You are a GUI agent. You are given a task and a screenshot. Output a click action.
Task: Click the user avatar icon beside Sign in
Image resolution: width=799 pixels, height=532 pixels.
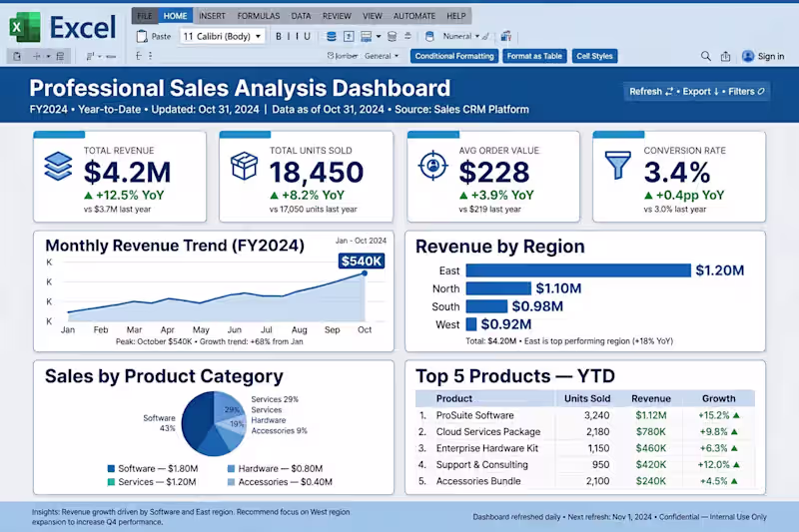click(748, 56)
